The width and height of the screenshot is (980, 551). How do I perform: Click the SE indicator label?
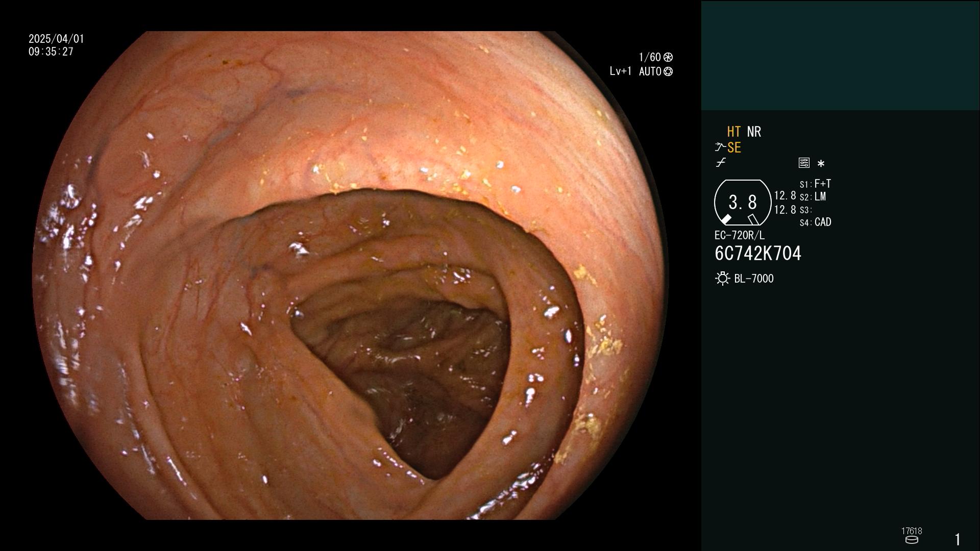pos(734,148)
